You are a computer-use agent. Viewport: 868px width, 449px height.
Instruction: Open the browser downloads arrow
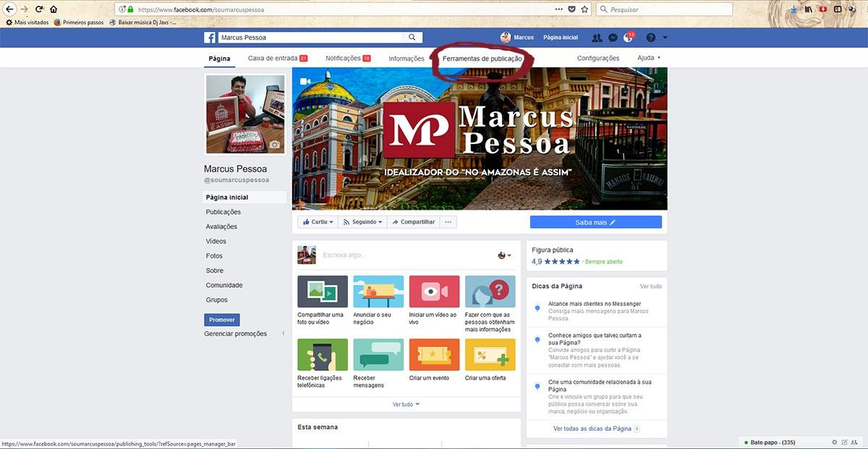(x=793, y=9)
